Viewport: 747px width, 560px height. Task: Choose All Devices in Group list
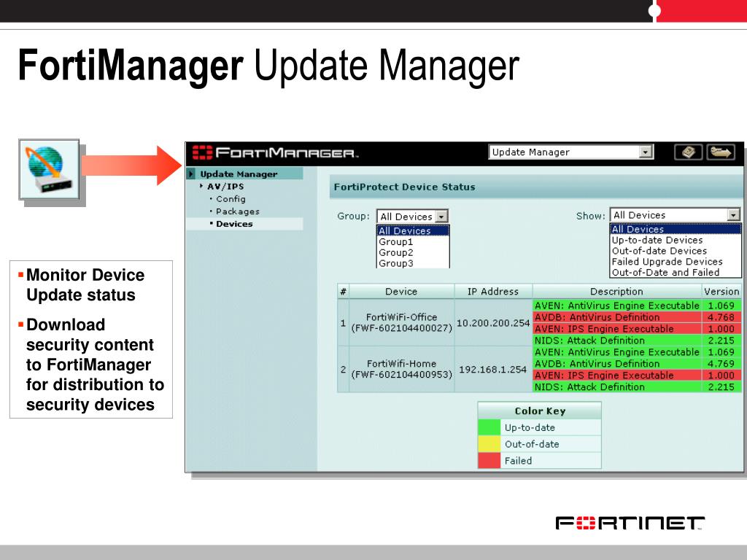pyautogui.click(x=413, y=230)
